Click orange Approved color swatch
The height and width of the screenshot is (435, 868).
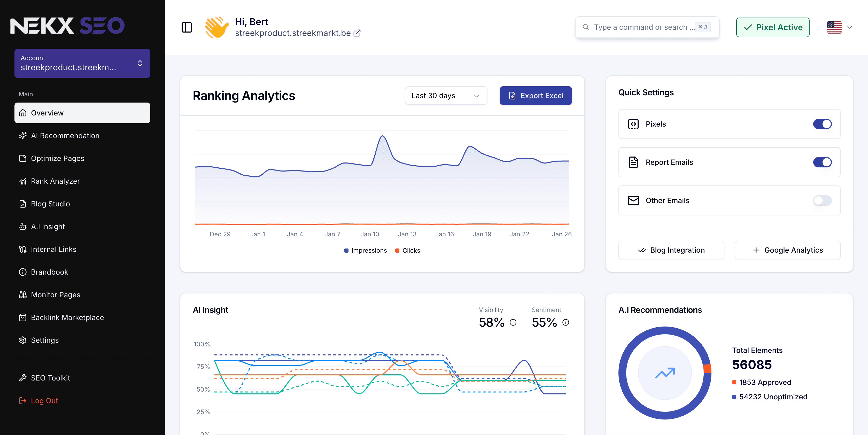pyautogui.click(x=734, y=382)
